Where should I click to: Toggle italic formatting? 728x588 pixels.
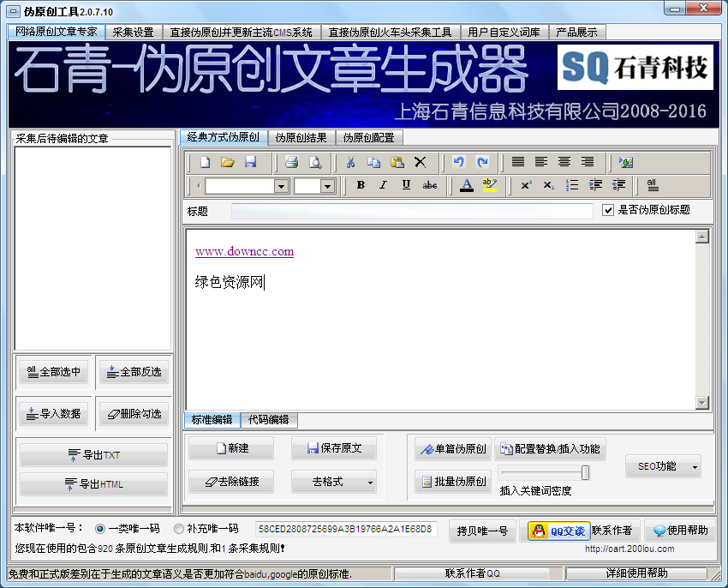[x=383, y=185]
